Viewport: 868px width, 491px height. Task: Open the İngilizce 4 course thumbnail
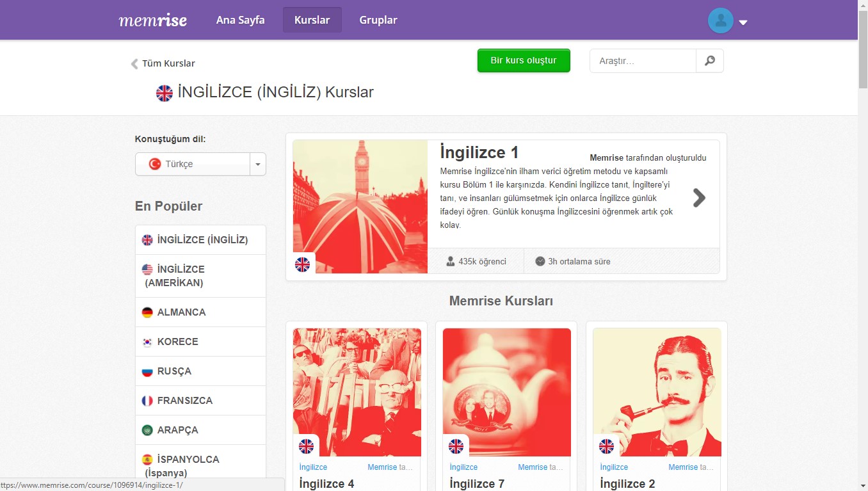tap(357, 392)
